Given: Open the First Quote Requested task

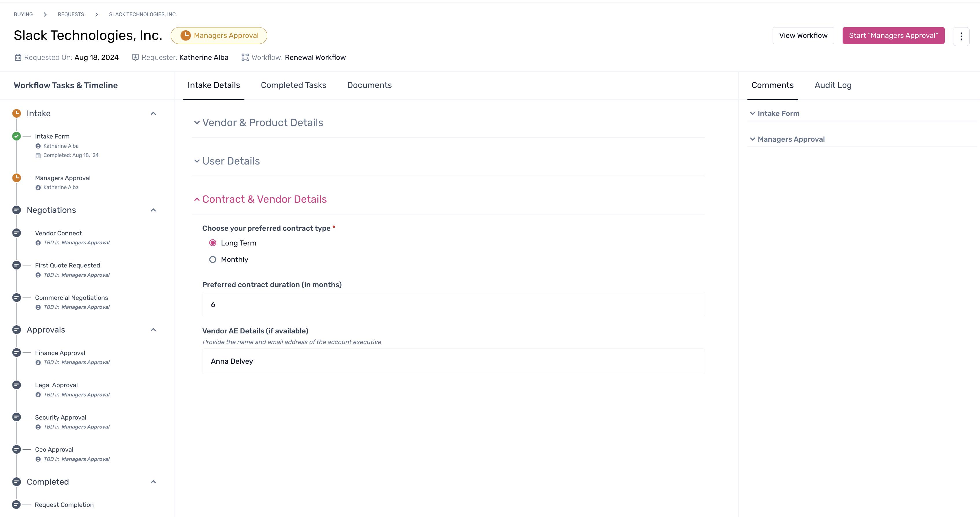Looking at the screenshot, I should click(67, 265).
